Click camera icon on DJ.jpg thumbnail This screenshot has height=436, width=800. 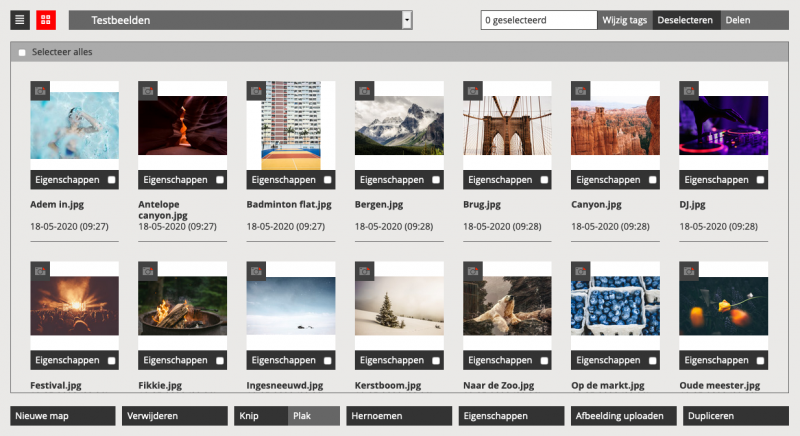tap(688, 90)
